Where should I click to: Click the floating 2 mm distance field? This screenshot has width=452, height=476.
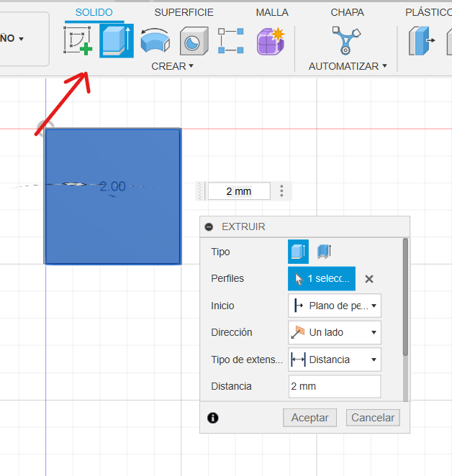point(239,191)
